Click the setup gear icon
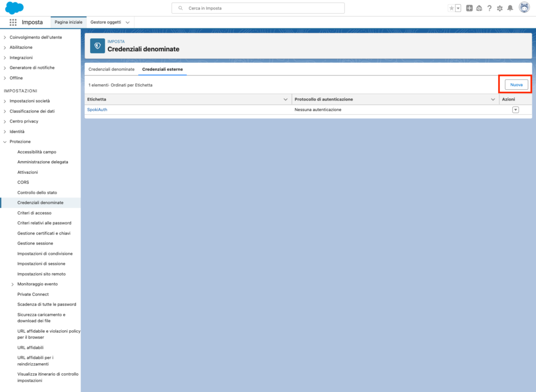The width and height of the screenshot is (536, 392). click(499, 8)
